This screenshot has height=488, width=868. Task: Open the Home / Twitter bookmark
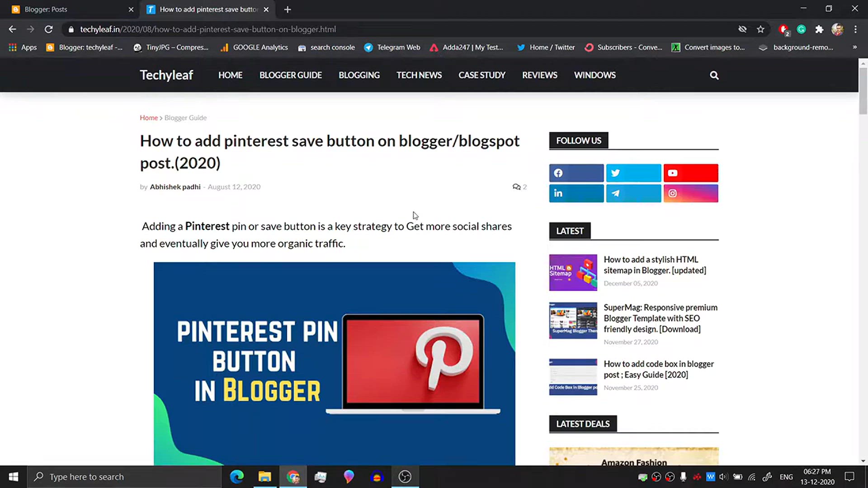(546, 47)
